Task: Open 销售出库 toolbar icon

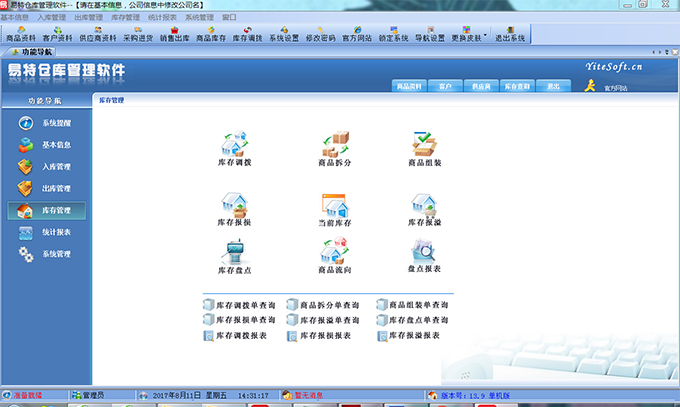Action: point(174,34)
